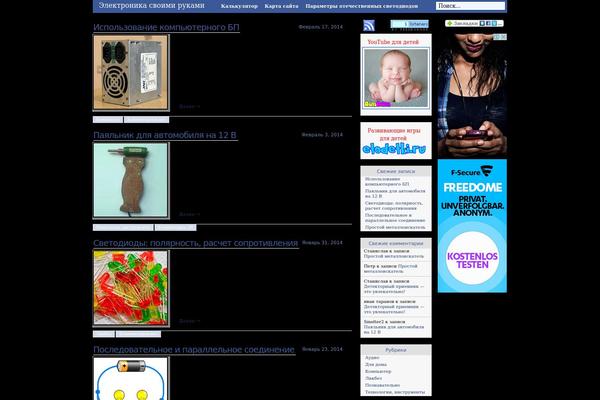
Task: Share via the Facebook icon in bookmarks widget
Action: point(488,23)
